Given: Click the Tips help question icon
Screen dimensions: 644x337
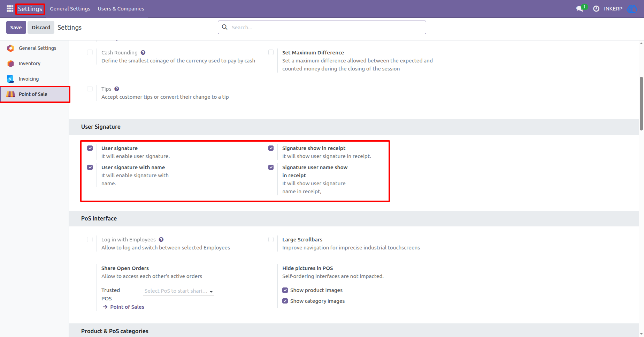Looking at the screenshot, I should pyautogui.click(x=117, y=89).
